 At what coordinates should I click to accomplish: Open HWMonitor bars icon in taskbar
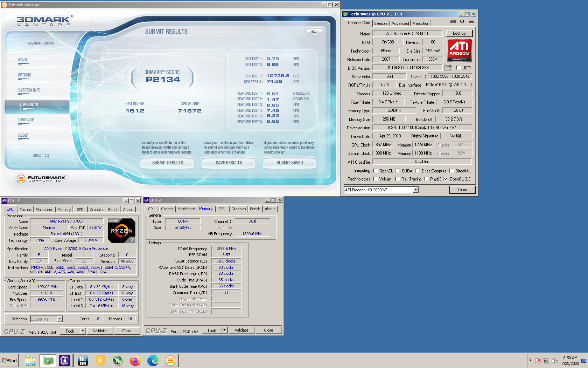pyautogui.click(x=83, y=361)
